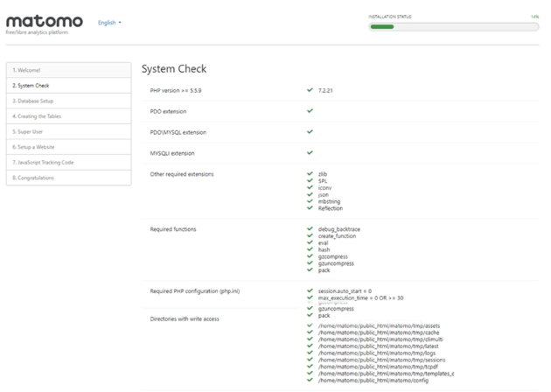Click the Required functions label
This screenshot has height=392, width=551.
(173, 229)
